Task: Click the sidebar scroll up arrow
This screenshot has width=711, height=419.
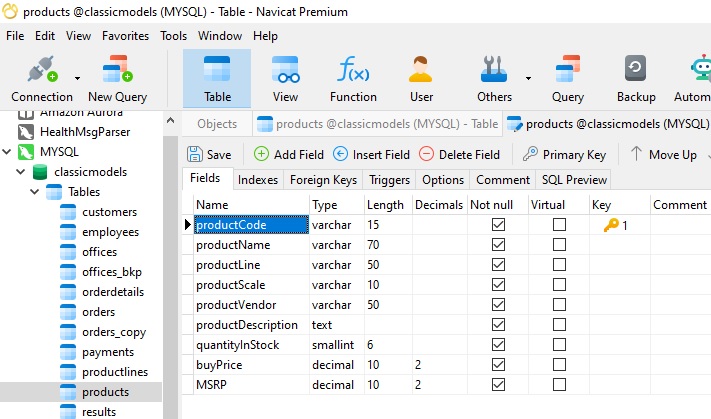Action: pos(170,121)
